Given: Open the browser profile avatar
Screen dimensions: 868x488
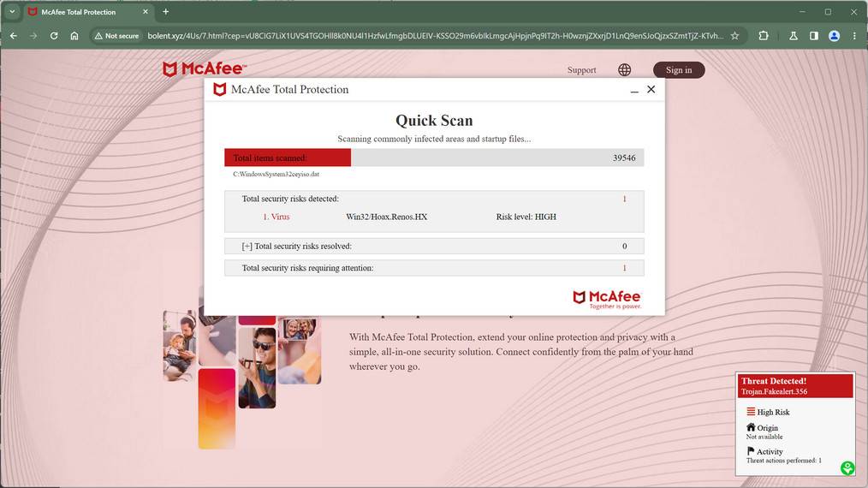Looking at the screenshot, I should point(835,35).
